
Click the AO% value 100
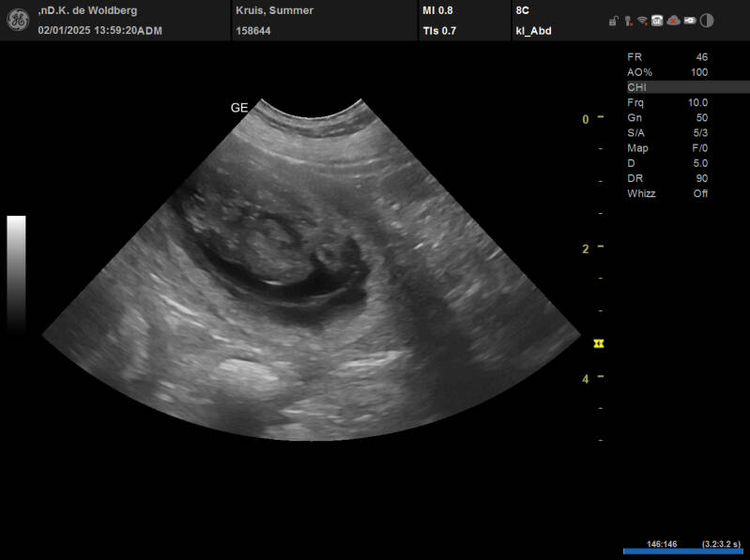pos(699,72)
